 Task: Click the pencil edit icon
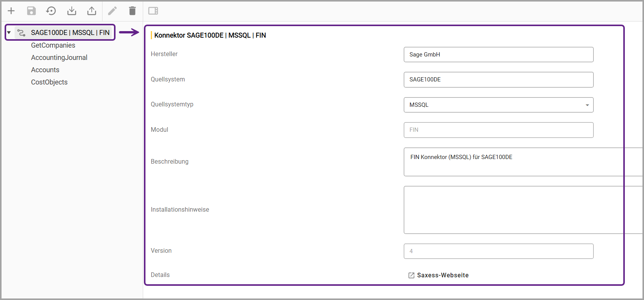pos(112,11)
